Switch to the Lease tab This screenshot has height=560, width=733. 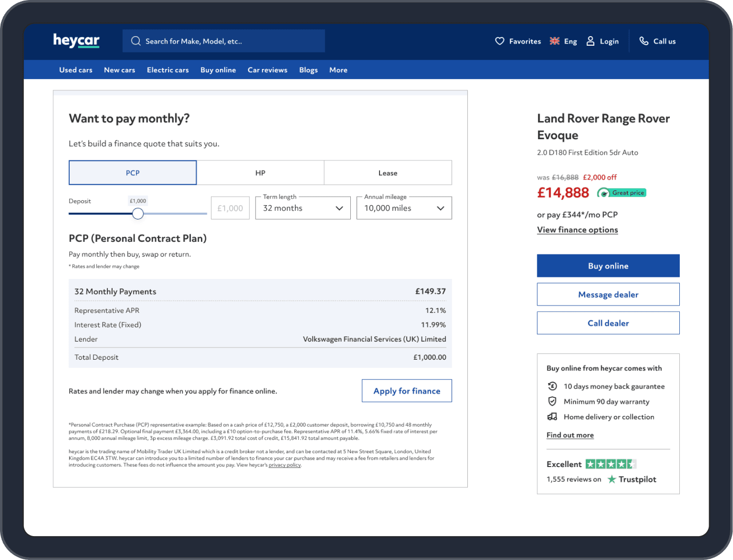388,173
